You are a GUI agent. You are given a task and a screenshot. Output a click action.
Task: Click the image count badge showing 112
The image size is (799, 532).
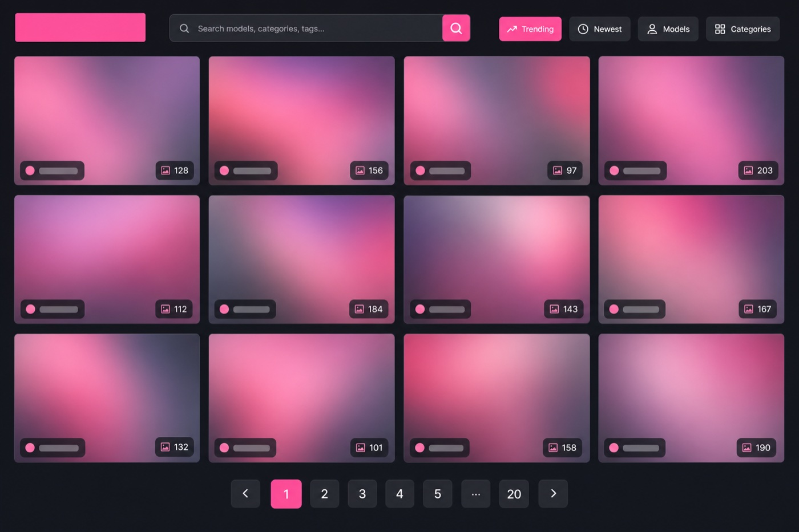point(174,309)
